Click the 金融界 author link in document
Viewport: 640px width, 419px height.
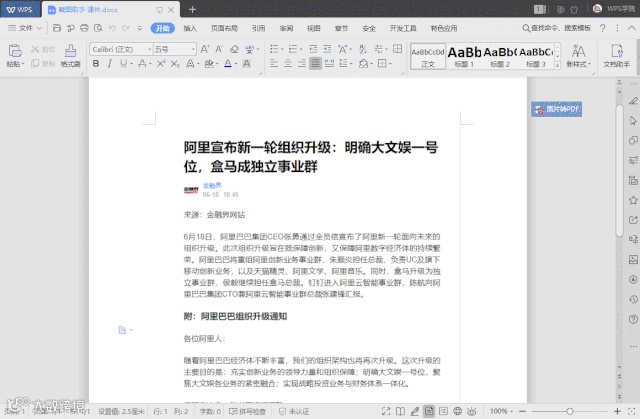click(x=212, y=186)
